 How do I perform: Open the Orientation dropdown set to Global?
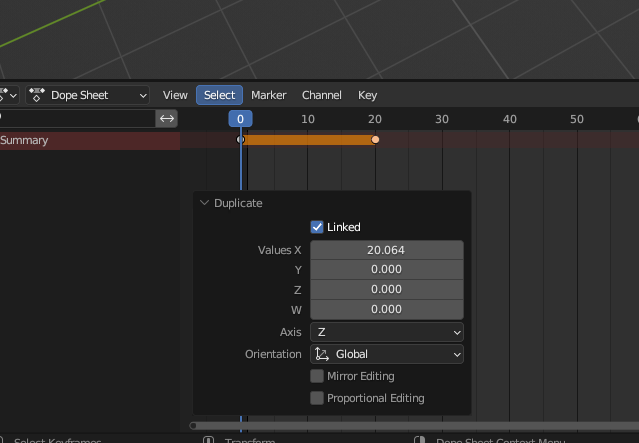coord(387,354)
